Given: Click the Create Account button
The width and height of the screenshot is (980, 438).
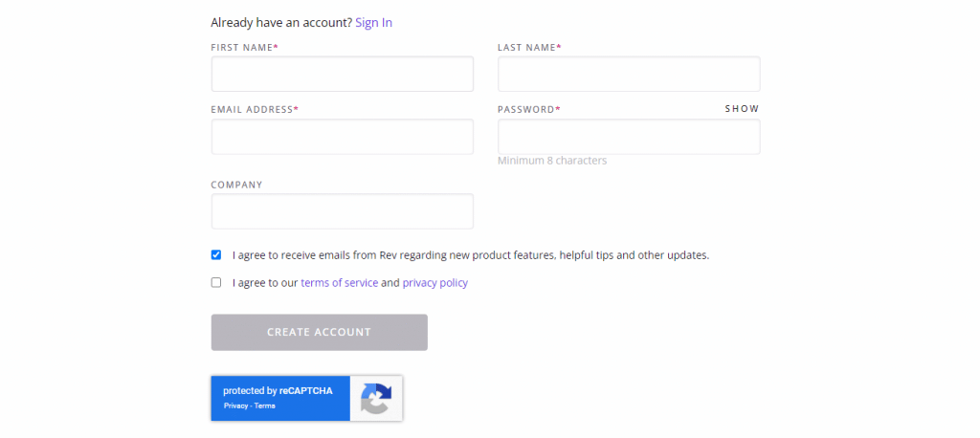Looking at the screenshot, I should (x=320, y=333).
